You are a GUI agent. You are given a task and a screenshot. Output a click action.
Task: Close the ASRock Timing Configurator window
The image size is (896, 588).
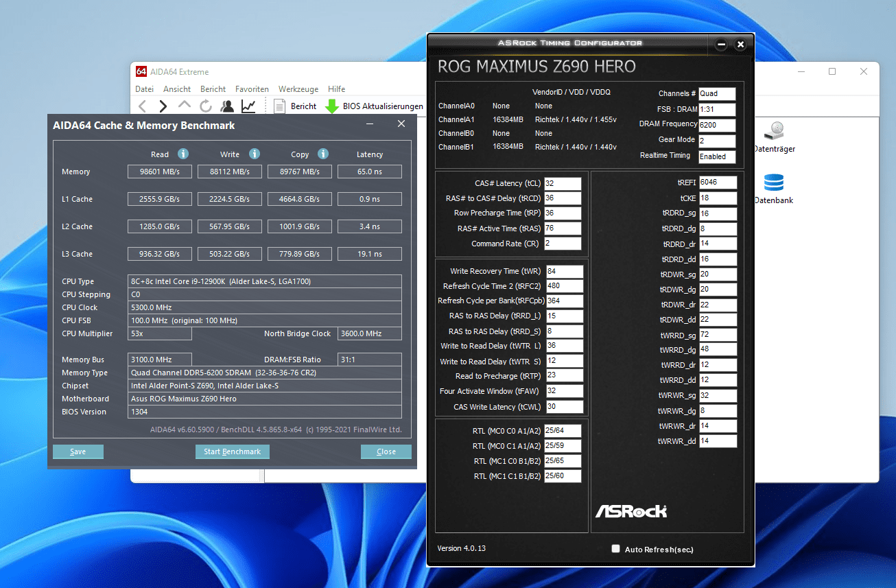click(x=740, y=45)
